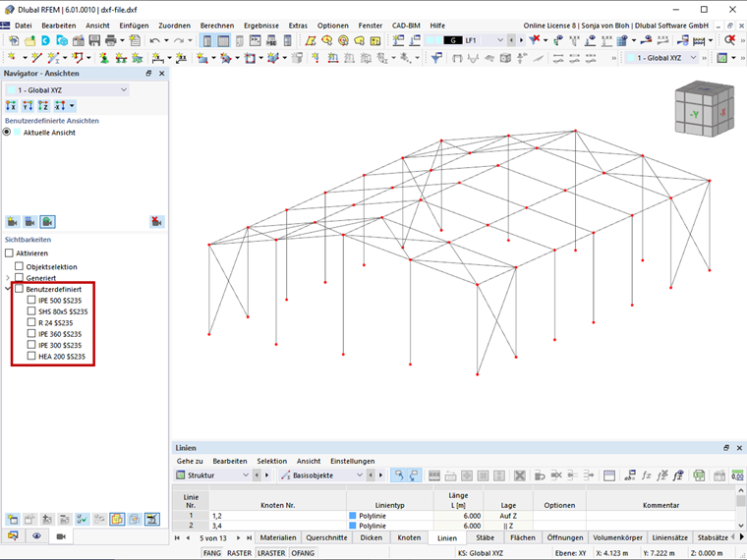Viewport: 747px width, 560px height.
Task: Switch to the Stäbe tab
Action: point(485,537)
